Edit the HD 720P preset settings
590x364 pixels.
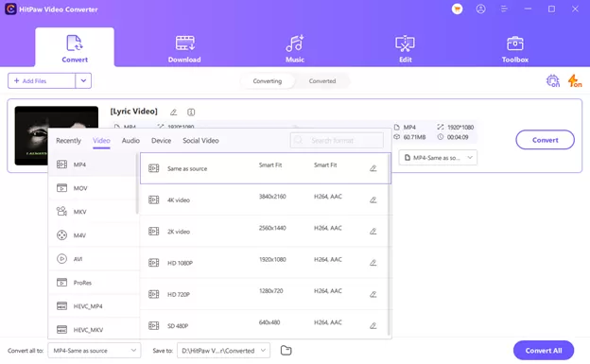(373, 294)
